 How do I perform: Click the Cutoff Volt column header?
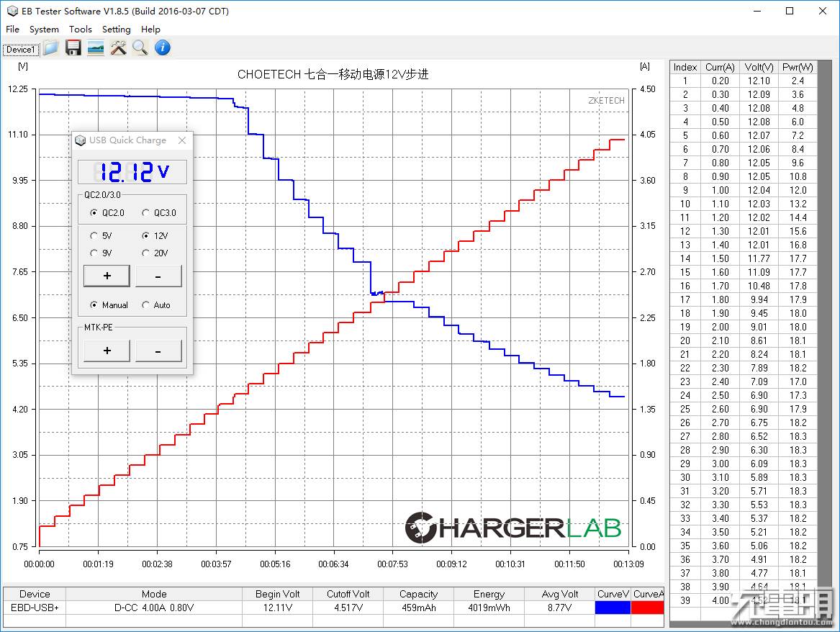348,594
